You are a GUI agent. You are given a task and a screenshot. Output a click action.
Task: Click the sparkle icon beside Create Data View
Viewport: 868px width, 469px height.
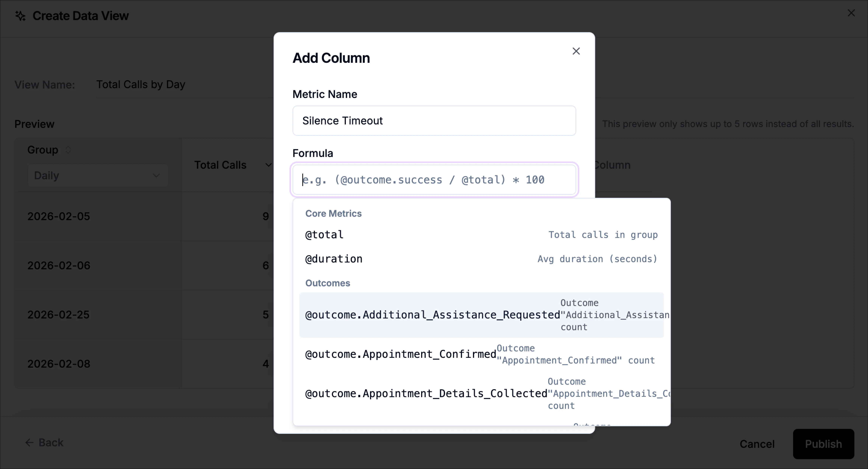[20, 16]
